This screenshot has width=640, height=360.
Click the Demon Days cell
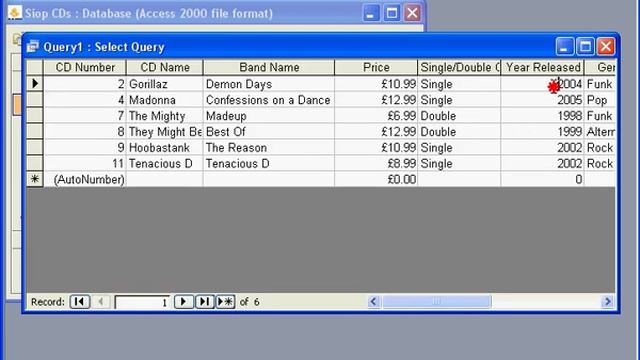pyautogui.click(x=269, y=84)
